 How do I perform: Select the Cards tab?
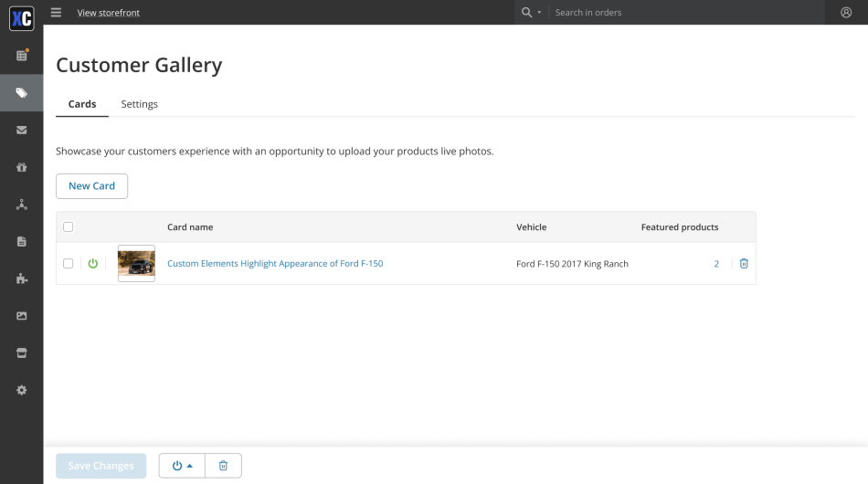tap(82, 104)
